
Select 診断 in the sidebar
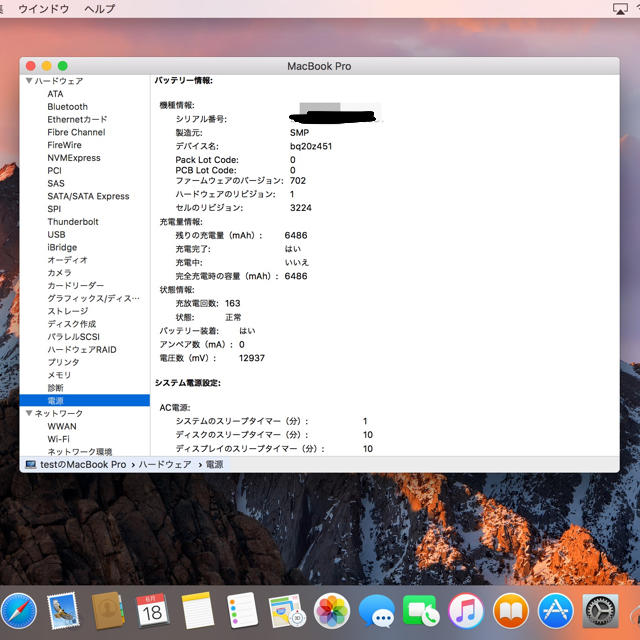tap(55, 388)
